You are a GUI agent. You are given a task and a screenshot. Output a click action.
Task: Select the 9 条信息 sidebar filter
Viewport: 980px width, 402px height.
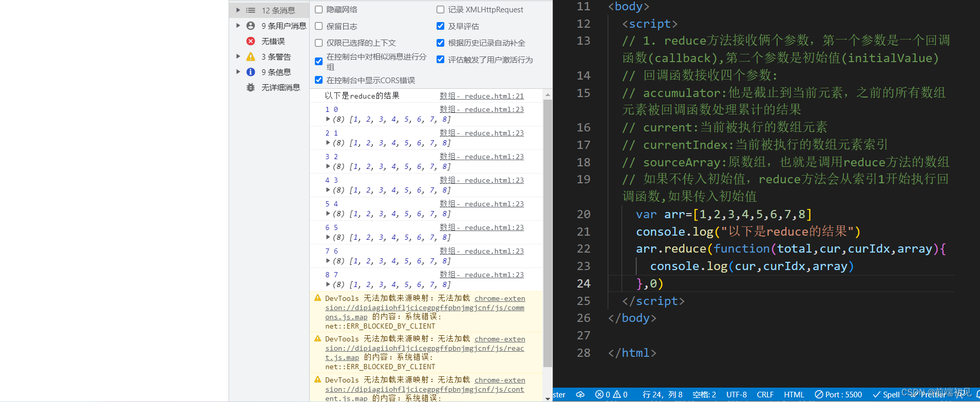269,72
